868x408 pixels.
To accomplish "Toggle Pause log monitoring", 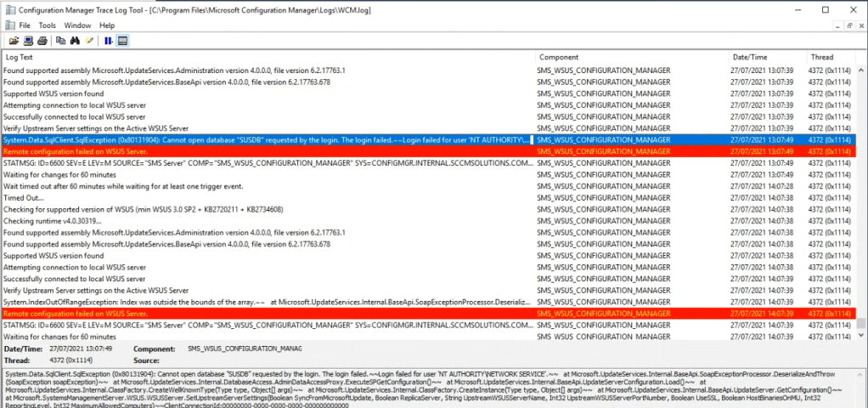I will click(x=109, y=40).
